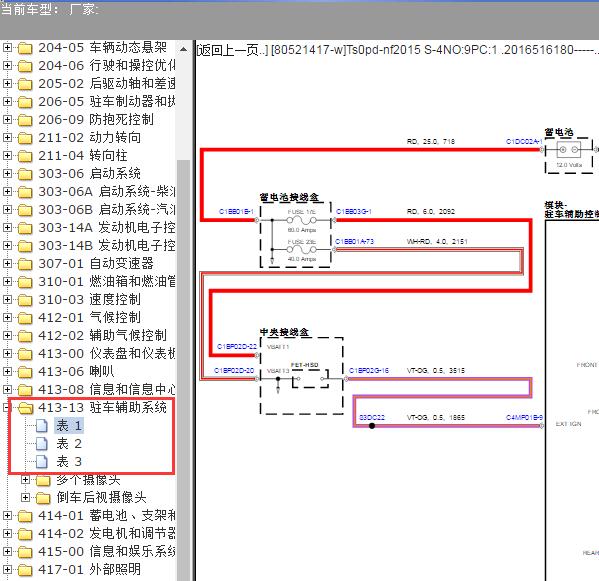Click the folder icon for 417-01 外部照明
599x581 pixels.
[x=25, y=570]
